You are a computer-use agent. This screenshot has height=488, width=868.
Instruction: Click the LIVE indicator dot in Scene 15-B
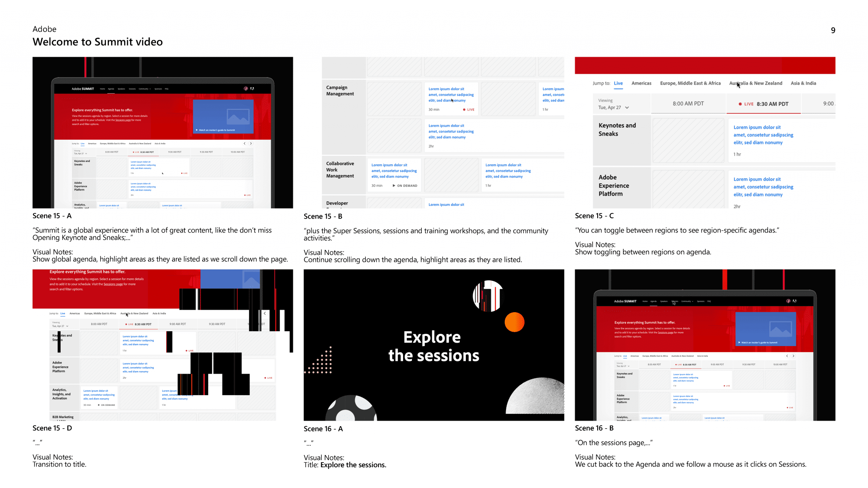(x=464, y=110)
